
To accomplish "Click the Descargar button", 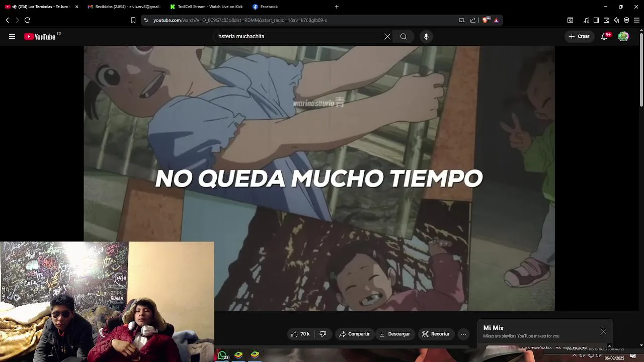I will click(394, 334).
